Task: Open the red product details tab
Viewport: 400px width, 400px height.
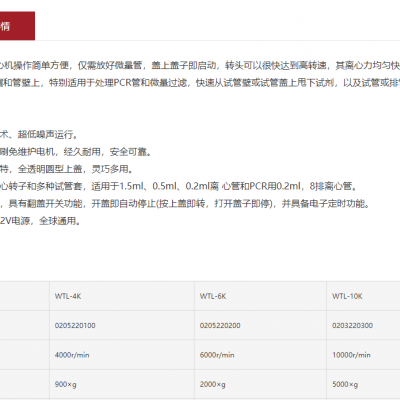Action: [x=17, y=26]
